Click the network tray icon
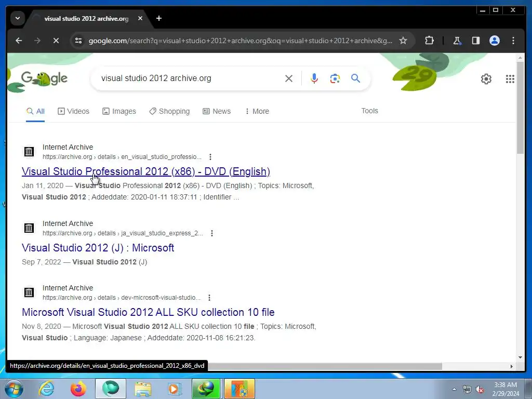The height and width of the screenshot is (399, 532). [x=467, y=390]
